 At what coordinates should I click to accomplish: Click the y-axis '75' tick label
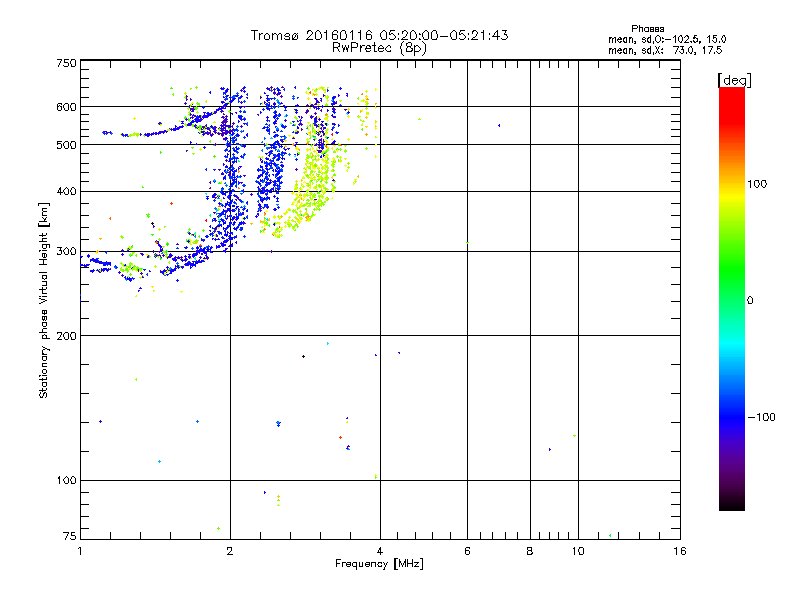tap(70, 536)
